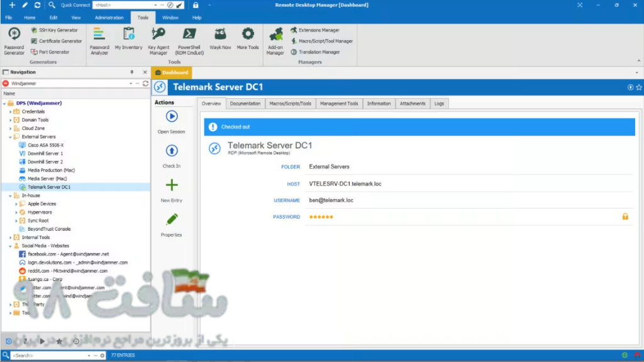Click the bottom search field
Viewport: 644px width, 362px height.
[49, 356]
